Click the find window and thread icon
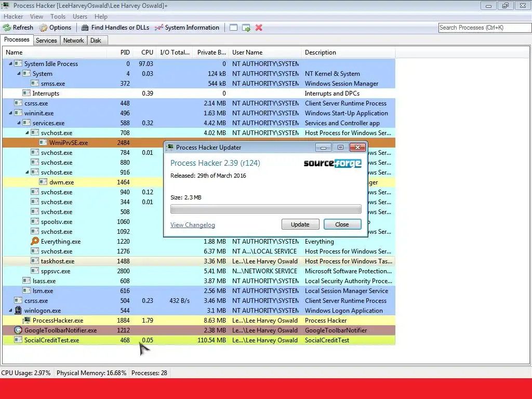532x399 pixels. [246, 28]
